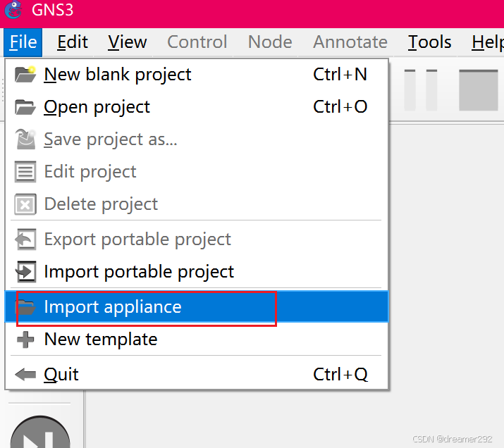Click the Quit arrow icon
Screen dimensions: 504x448
coord(25,375)
